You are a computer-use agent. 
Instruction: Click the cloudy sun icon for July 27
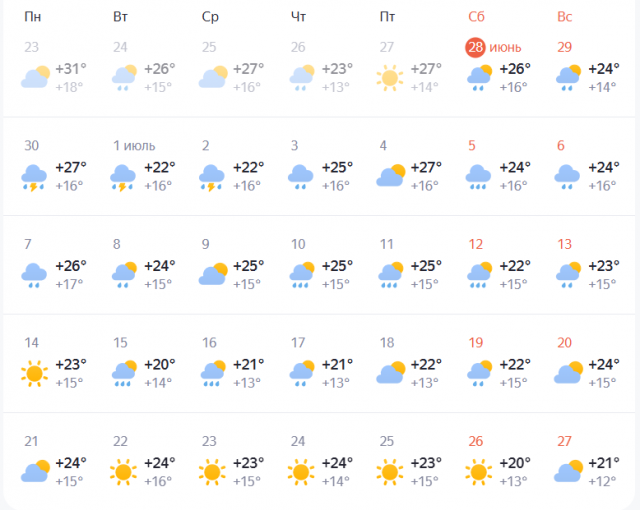point(569,471)
